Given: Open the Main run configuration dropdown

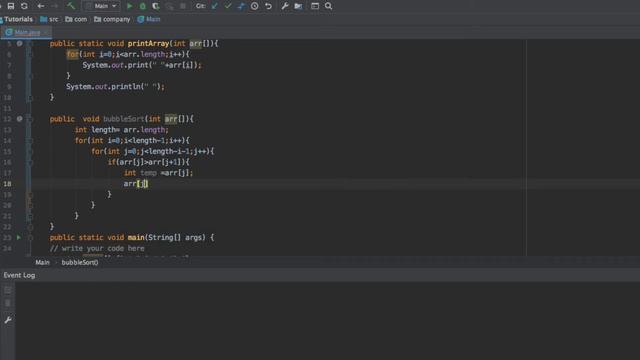Looking at the screenshot, I should pyautogui.click(x=101, y=6).
